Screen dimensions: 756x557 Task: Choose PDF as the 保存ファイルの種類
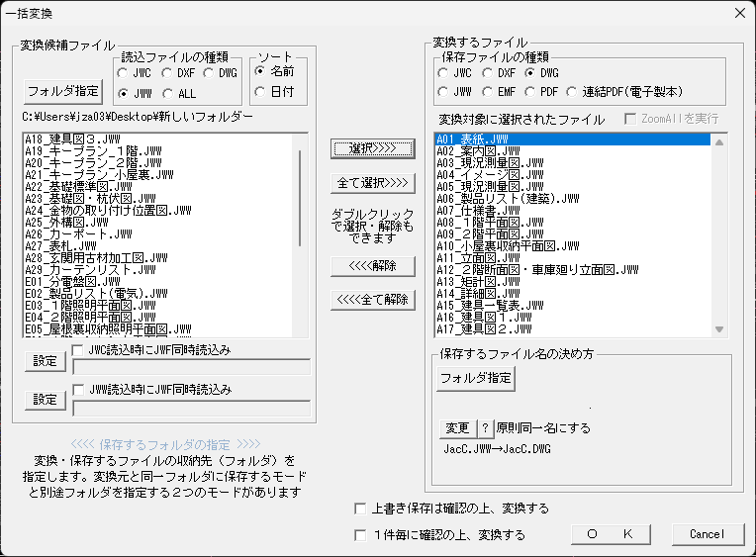[532, 92]
